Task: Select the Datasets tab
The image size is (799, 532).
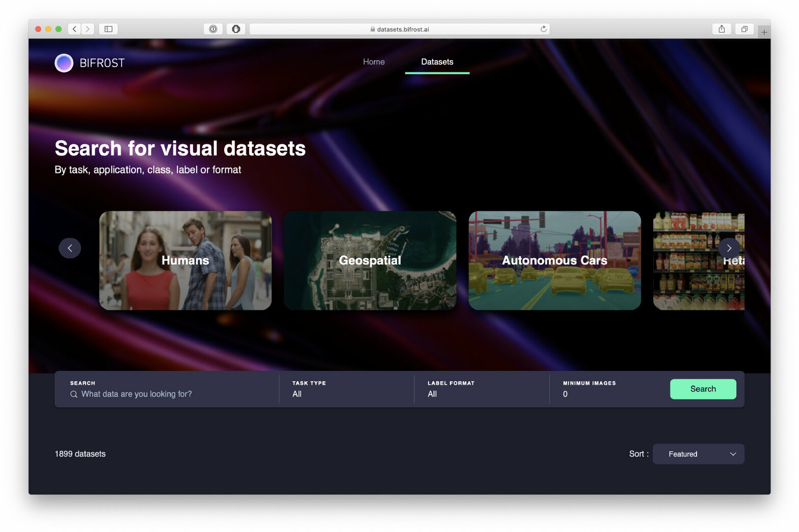Action: pyautogui.click(x=437, y=62)
